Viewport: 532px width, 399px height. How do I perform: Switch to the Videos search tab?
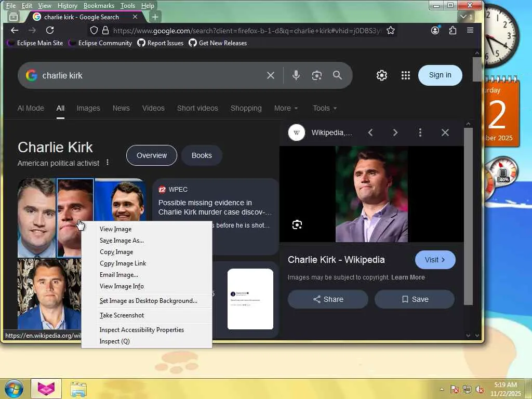pyautogui.click(x=153, y=108)
